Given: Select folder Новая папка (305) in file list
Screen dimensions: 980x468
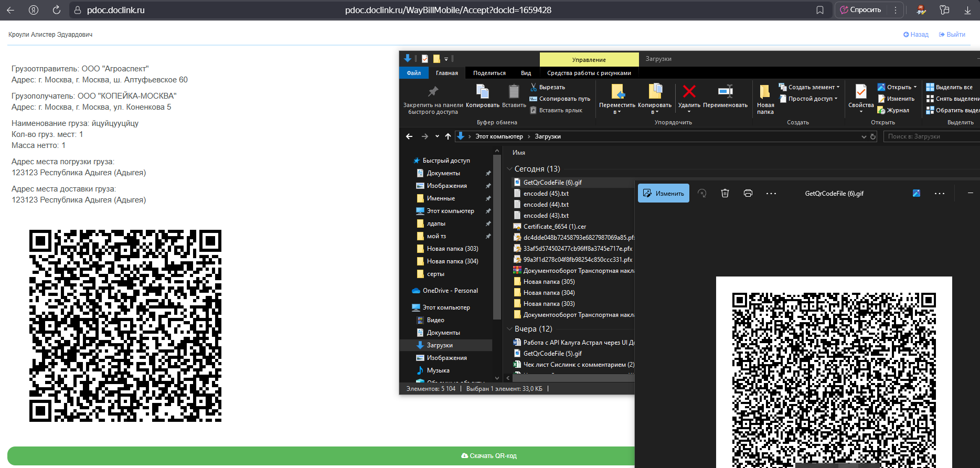Looking at the screenshot, I should pyautogui.click(x=549, y=282).
